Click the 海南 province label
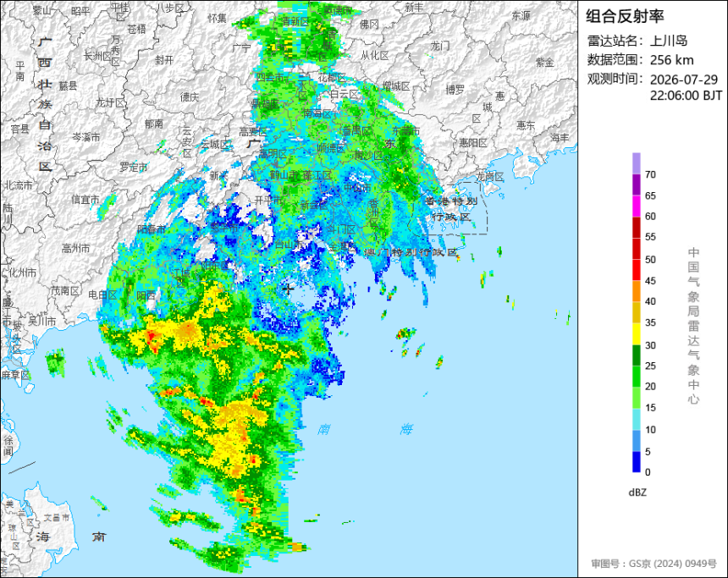Screen dimensions: 728x578 (x=71, y=537)
